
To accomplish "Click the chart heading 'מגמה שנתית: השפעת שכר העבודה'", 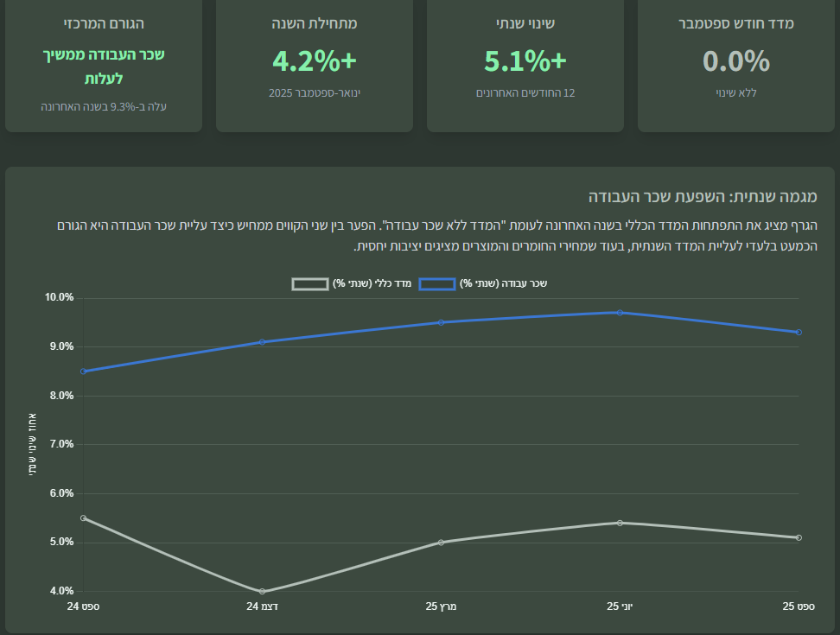I will click(702, 196).
